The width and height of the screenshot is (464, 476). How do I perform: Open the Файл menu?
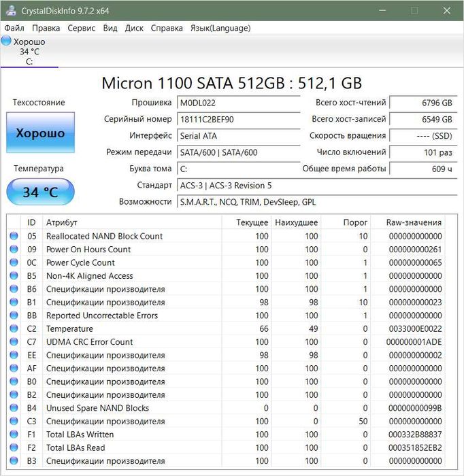(14, 29)
